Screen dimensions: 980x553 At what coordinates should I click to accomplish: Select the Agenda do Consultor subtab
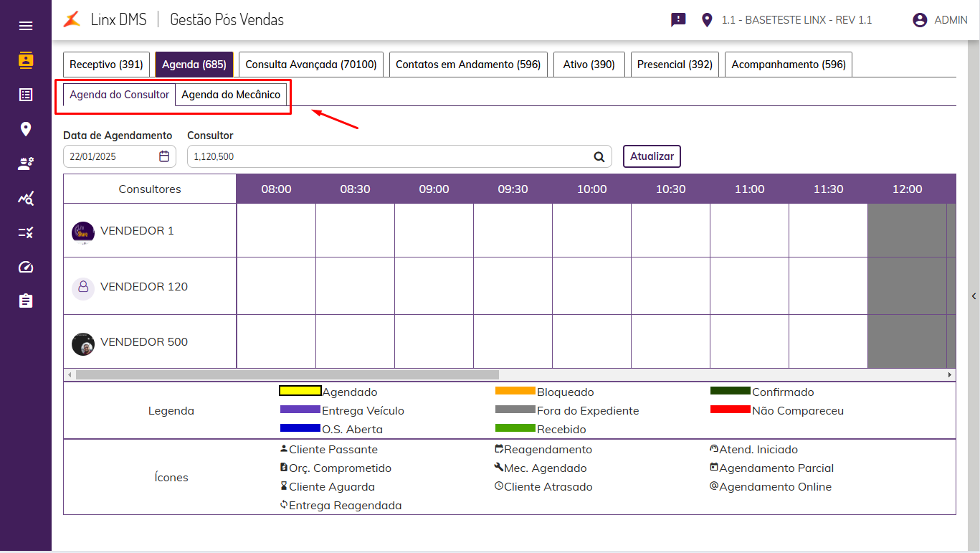pyautogui.click(x=119, y=95)
